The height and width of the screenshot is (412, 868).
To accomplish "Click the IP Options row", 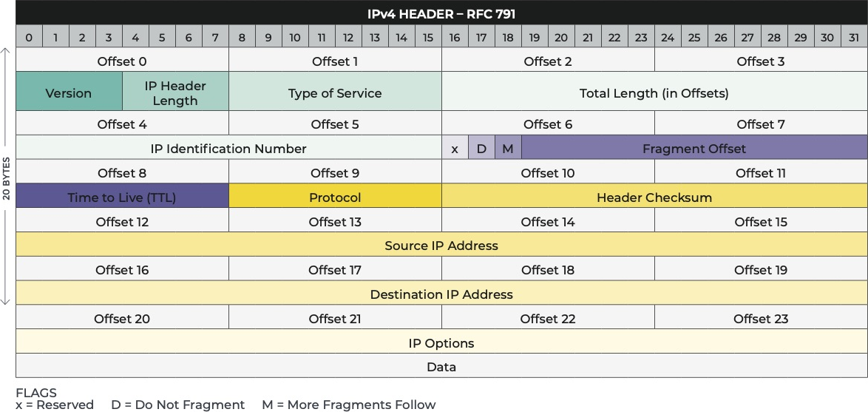I will click(x=441, y=343).
